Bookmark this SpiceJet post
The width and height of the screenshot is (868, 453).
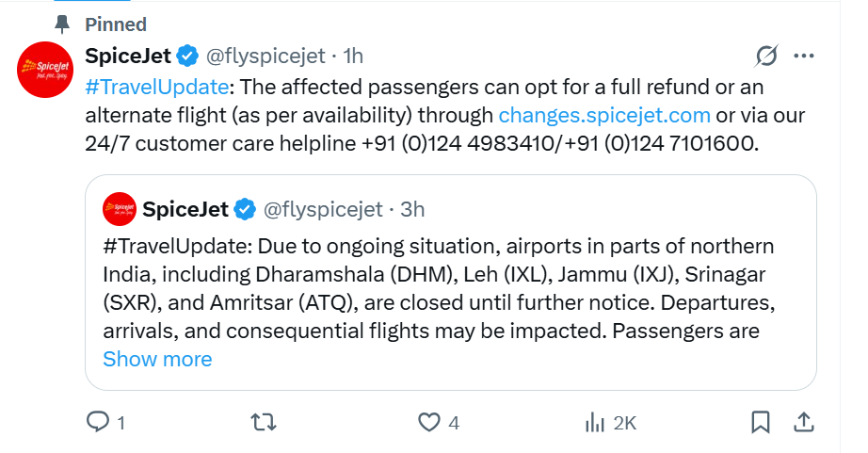pos(761,423)
